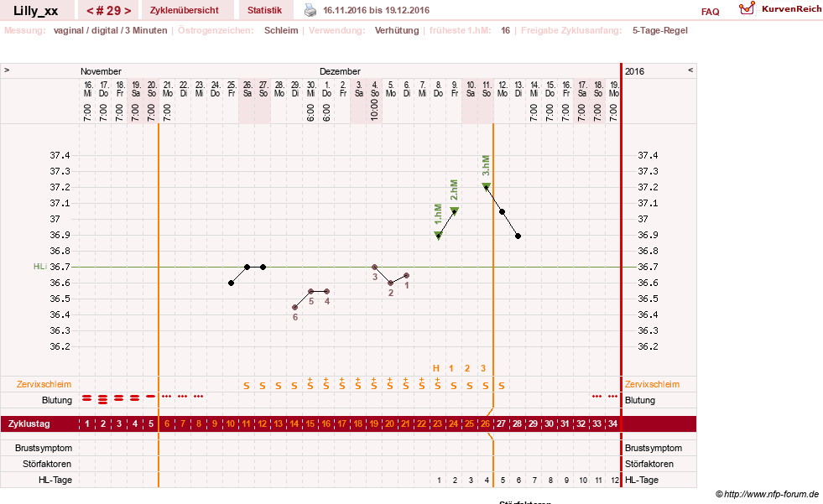Click the temperature point at 37.05 on 12. Mo
Screen dimensions: 823x504
click(503, 212)
